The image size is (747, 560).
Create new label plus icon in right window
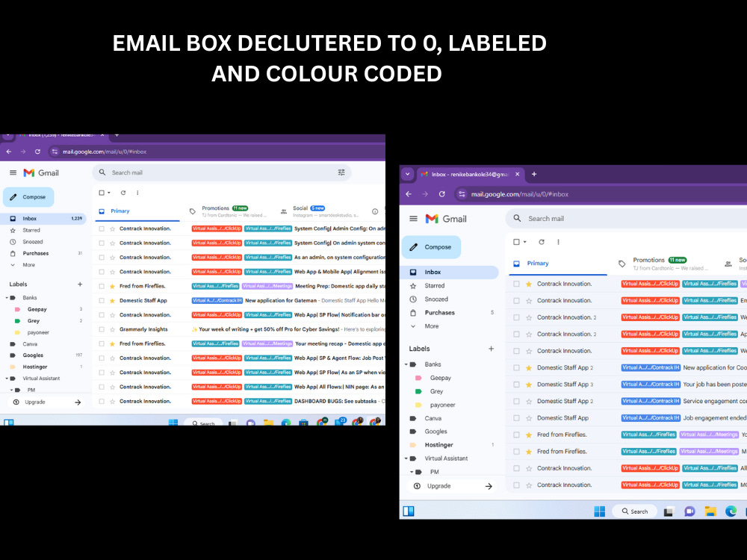pyautogui.click(x=492, y=349)
